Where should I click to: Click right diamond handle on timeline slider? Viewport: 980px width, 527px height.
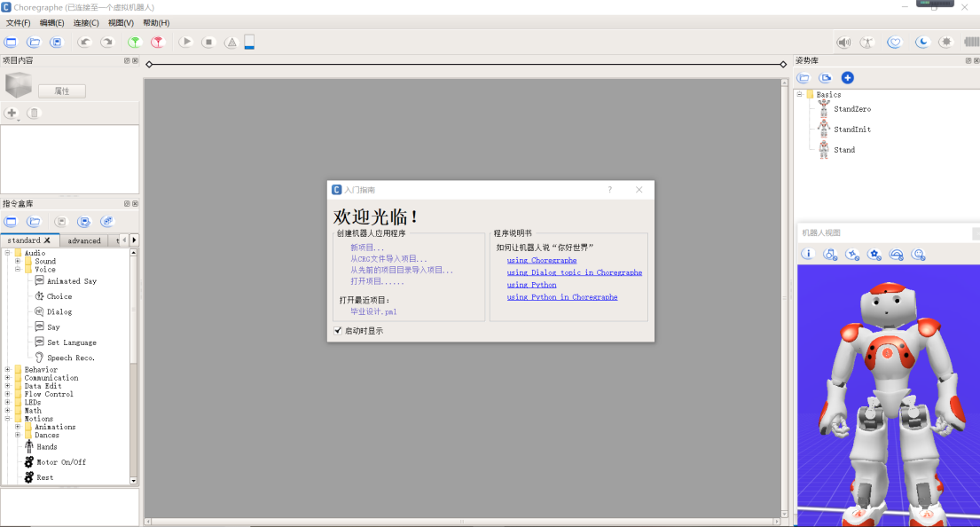pos(783,65)
